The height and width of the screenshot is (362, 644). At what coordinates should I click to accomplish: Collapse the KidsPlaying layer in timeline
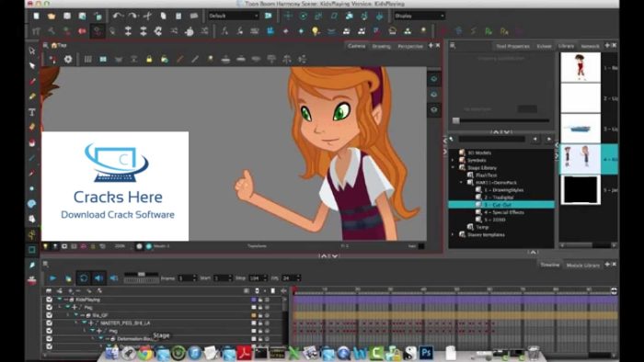pos(60,300)
